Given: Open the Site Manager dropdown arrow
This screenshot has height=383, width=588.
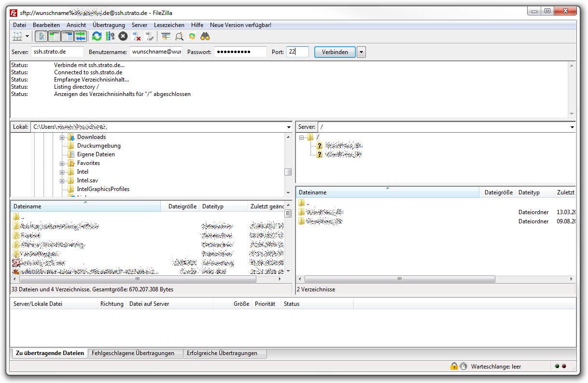Looking at the screenshot, I should pyautogui.click(x=27, y=36).
